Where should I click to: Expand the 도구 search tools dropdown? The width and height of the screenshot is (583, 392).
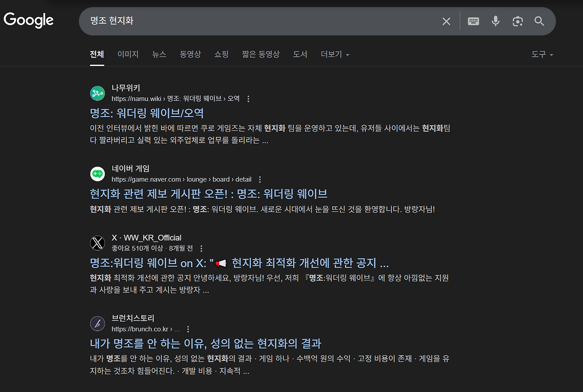point(542,54)
